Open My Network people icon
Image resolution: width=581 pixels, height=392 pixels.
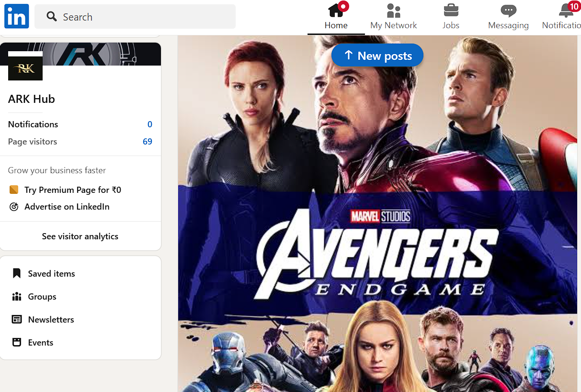click(x=393, y=10)
